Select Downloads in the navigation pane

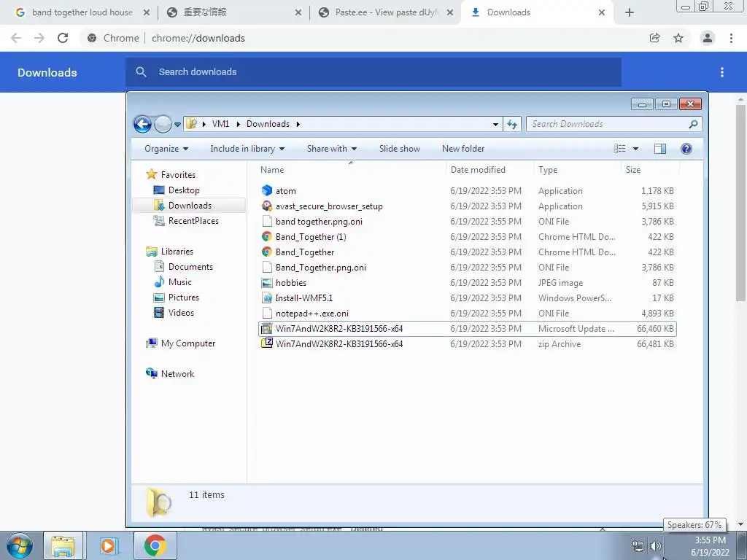(190, 205)
